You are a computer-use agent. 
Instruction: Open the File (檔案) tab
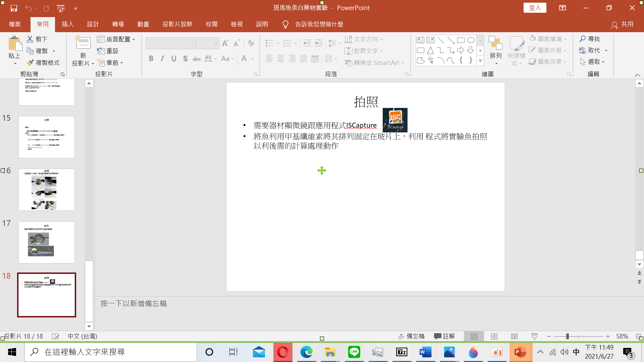(15, 24)
